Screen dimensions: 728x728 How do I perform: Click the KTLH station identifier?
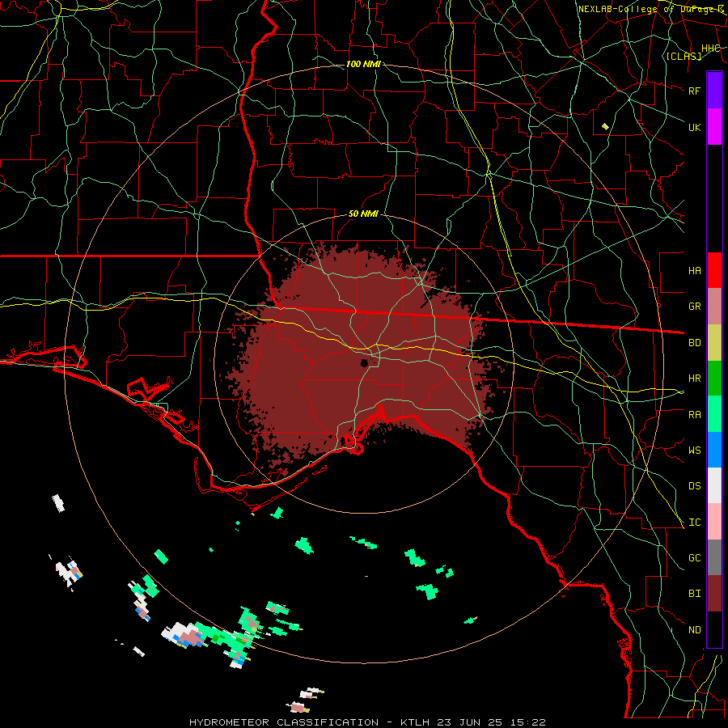pyautogui.click(x=415, y=722)
